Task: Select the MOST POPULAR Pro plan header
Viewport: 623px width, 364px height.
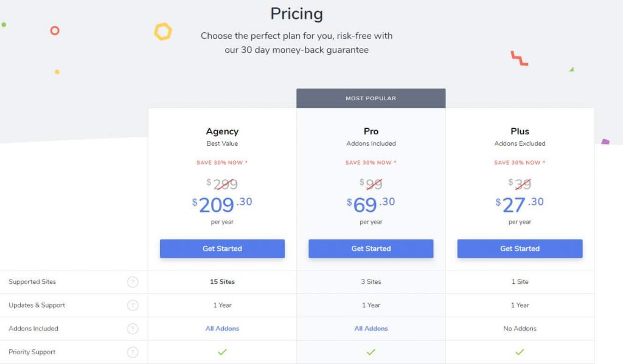Action: [x=371, y=98]
